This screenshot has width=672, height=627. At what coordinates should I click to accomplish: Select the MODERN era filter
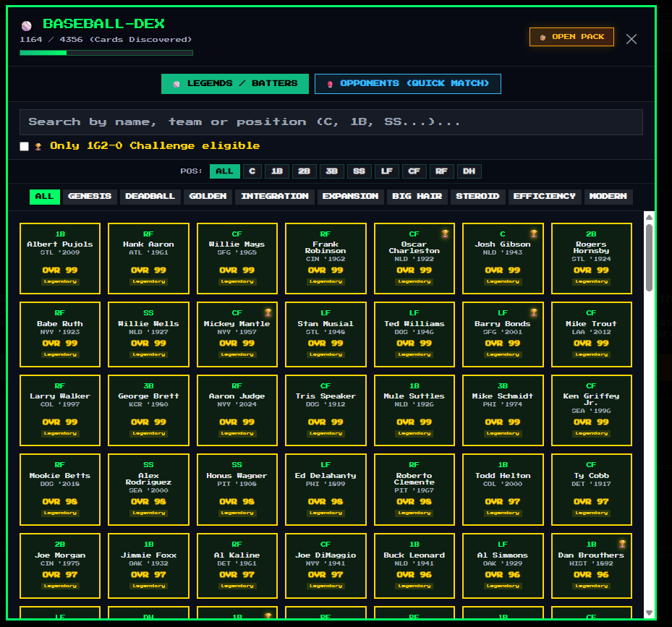click(x=608, y=197)
